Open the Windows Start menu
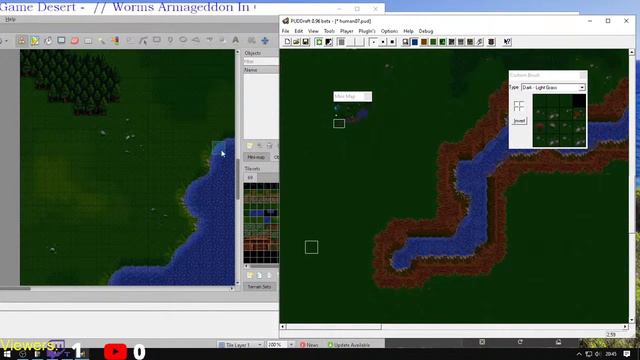The height and width of the screenshot is (360, 640). pos(7,354)
